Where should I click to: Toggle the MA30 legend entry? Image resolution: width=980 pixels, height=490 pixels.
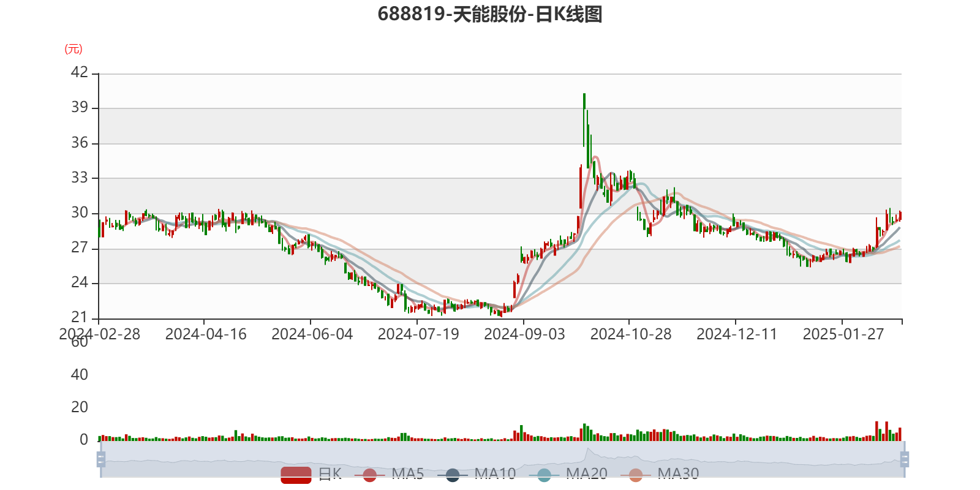tap(660, 474)
